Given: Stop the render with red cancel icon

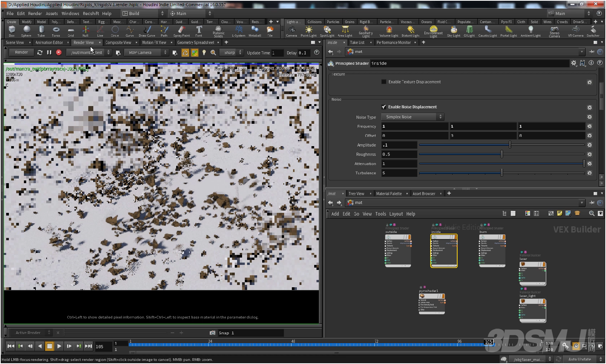Looking at the screenshot, I should tap(59, 52).
